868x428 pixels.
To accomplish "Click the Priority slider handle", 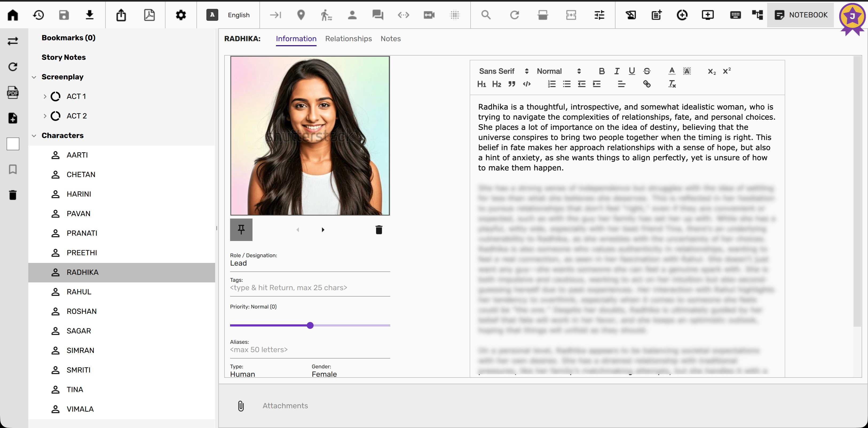I will (x=310, y=325).
